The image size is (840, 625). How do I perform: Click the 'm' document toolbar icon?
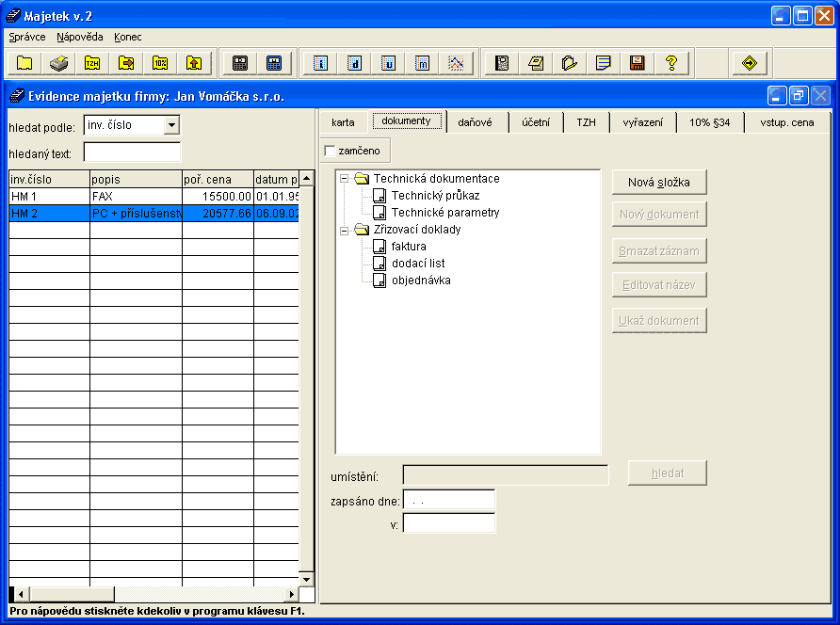click(x=422, y=63)
